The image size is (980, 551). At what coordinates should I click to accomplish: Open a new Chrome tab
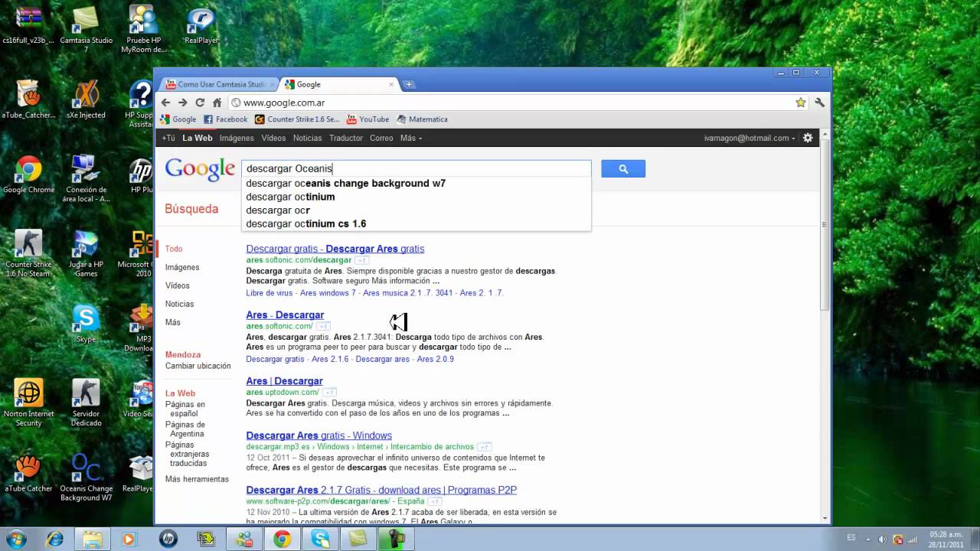point(409,84)
